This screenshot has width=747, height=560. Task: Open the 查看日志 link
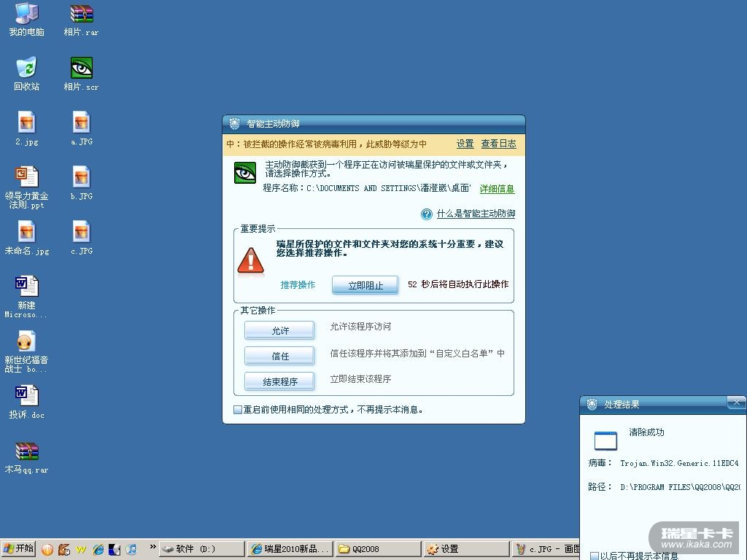(498, 144)
